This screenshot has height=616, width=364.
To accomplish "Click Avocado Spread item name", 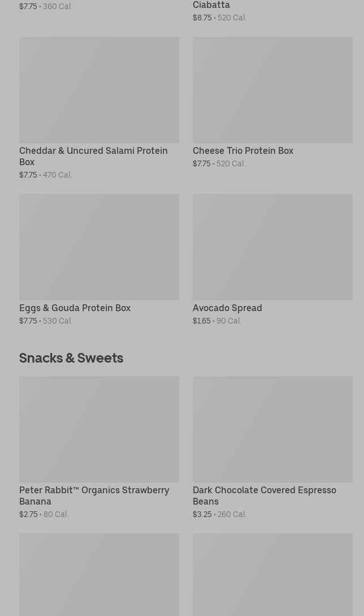I will click(227, 308).
